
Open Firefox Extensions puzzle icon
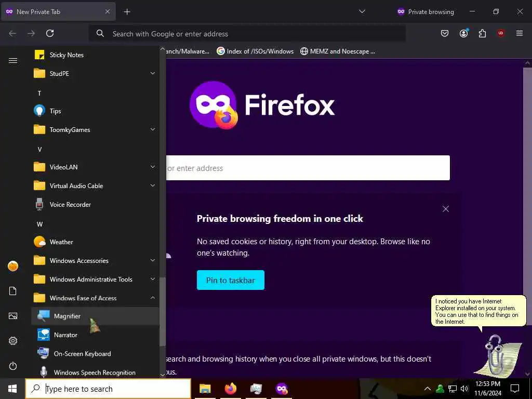coord(482,33)
